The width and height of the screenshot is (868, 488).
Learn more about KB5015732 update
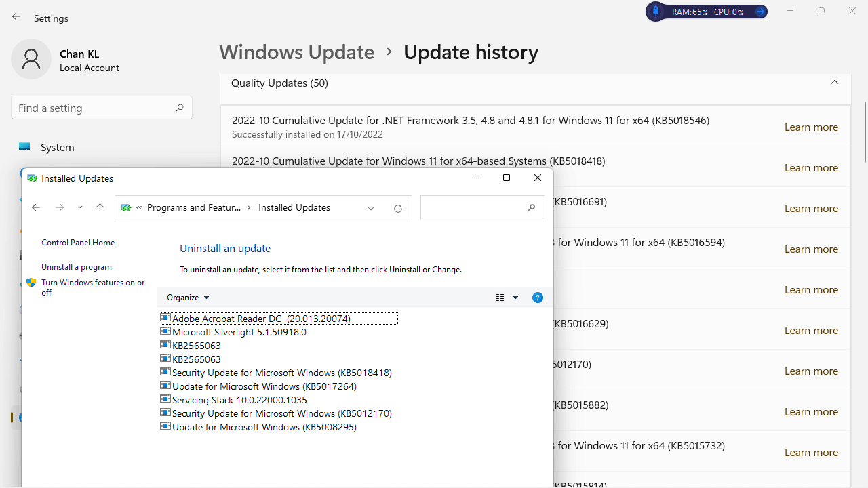click(x=811, y=453)
